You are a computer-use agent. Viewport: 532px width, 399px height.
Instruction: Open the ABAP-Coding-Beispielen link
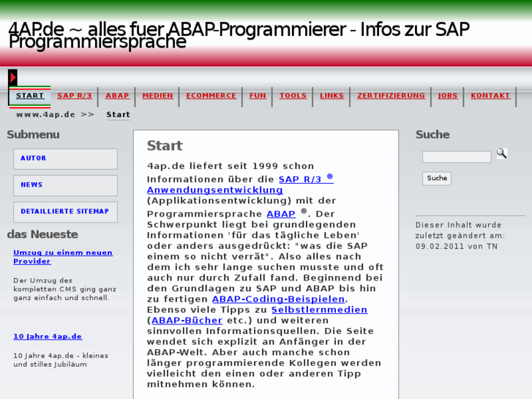[278, 299]
